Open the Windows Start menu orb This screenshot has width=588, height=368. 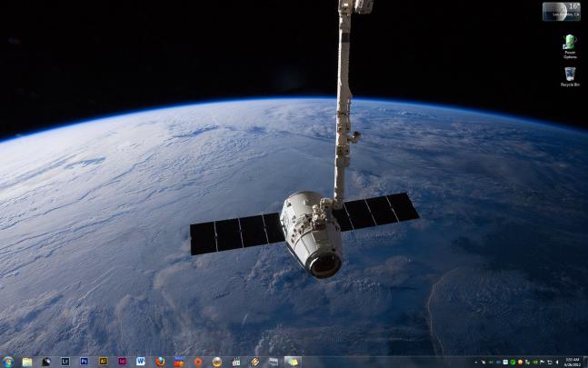tap(7, 362)
